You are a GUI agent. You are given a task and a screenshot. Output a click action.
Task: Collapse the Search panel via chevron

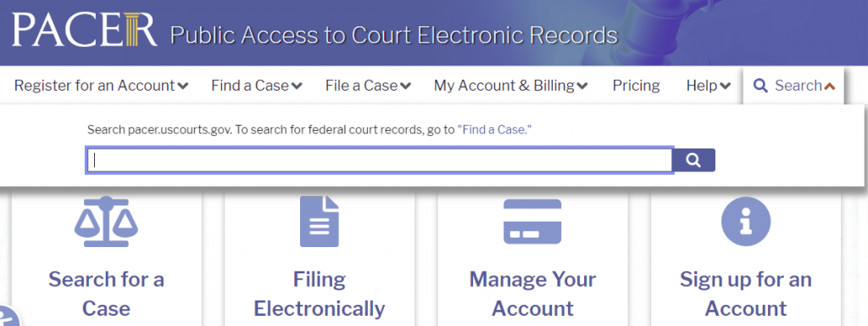point(829,86)
